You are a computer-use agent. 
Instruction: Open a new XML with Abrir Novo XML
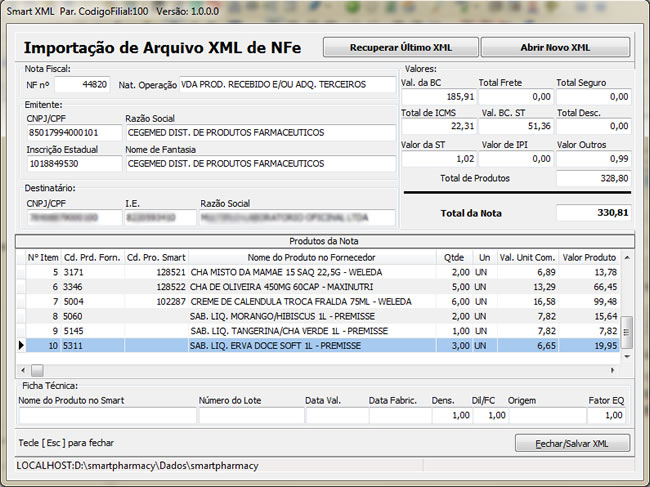(555, 47)
